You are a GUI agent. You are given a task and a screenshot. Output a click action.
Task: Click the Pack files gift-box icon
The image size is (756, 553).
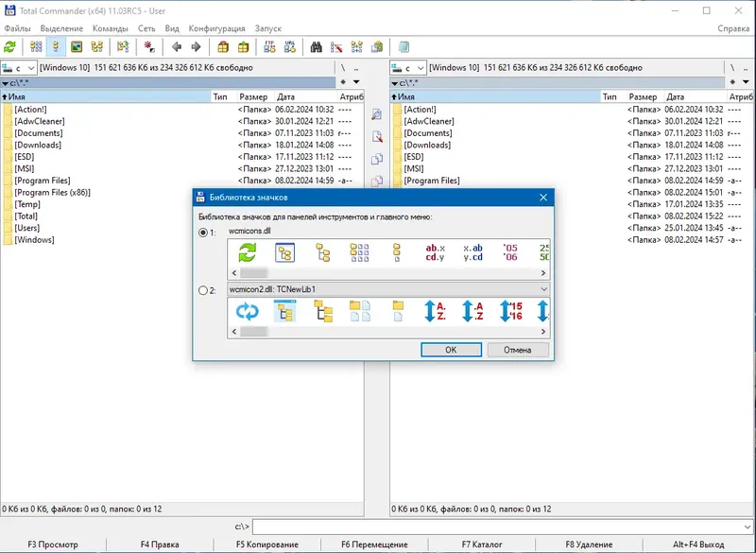click(x=223, y=46)
